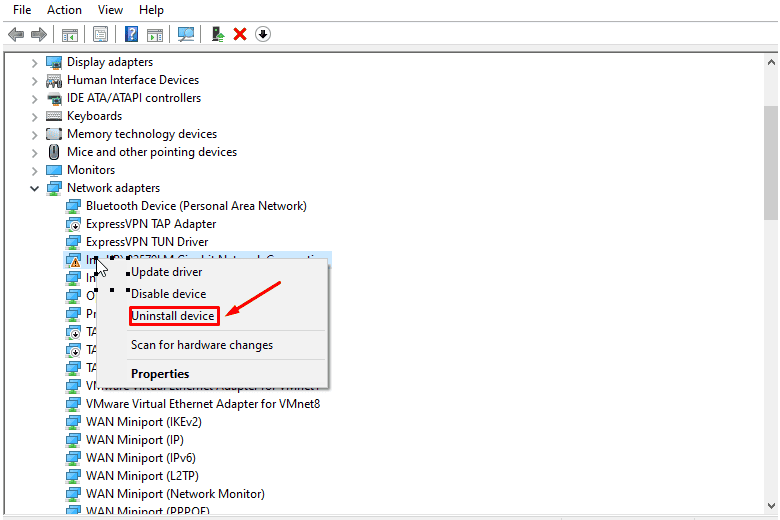This screenshot has height=520, width=780.
Task: Open the Properties toolbar icon
Action: tap(100, 34)
